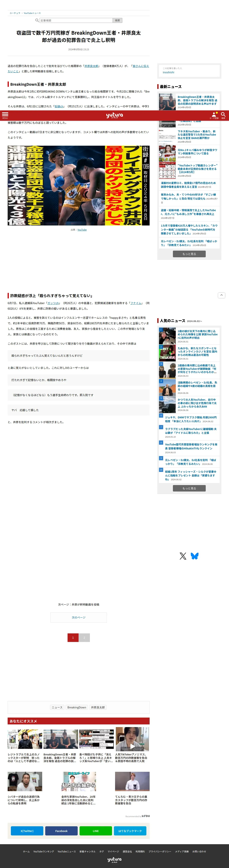
Task: Share on Facebook button
Action: pos(61,831)
